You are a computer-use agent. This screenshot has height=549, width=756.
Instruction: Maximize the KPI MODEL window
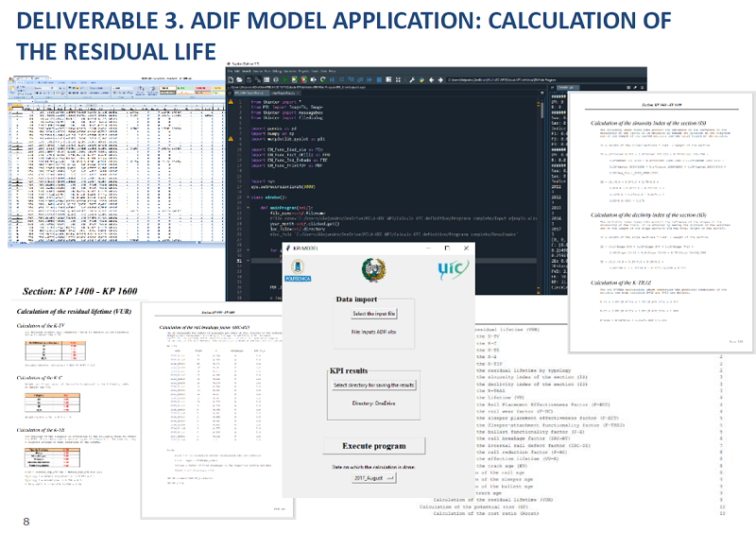coord(447,249)
